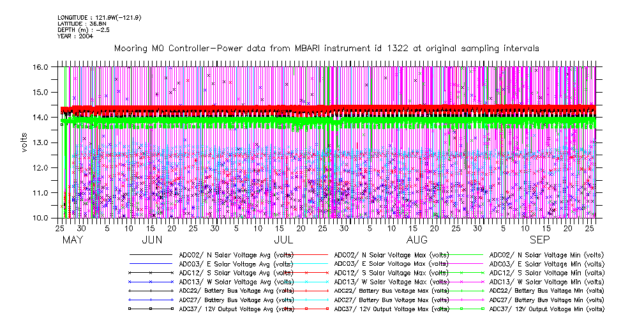This screenshot has width=644, height=322.
Task: Click the SEP month label on the x-axis
Action: tap(539, 240)
